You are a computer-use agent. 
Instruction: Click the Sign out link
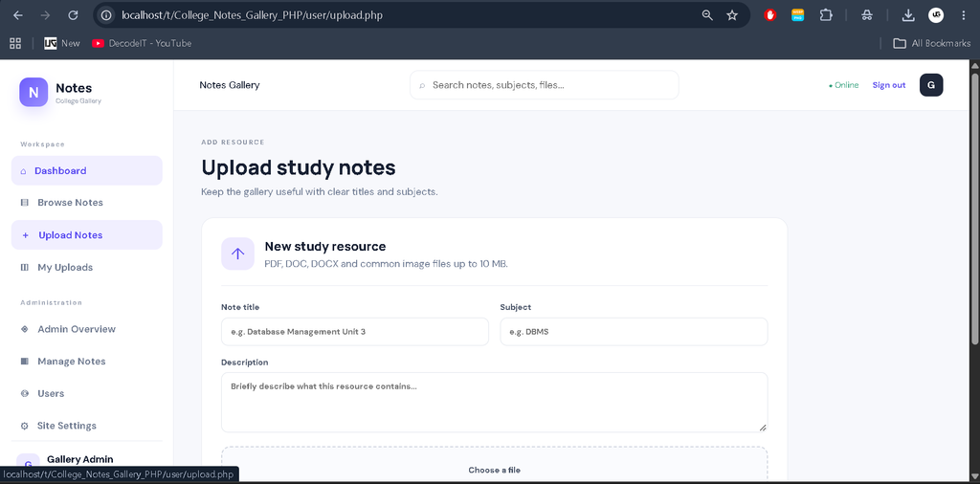pos(889,85)
